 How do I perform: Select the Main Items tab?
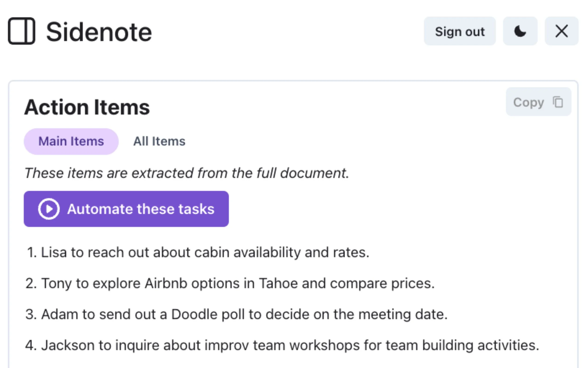pos(71,141)
